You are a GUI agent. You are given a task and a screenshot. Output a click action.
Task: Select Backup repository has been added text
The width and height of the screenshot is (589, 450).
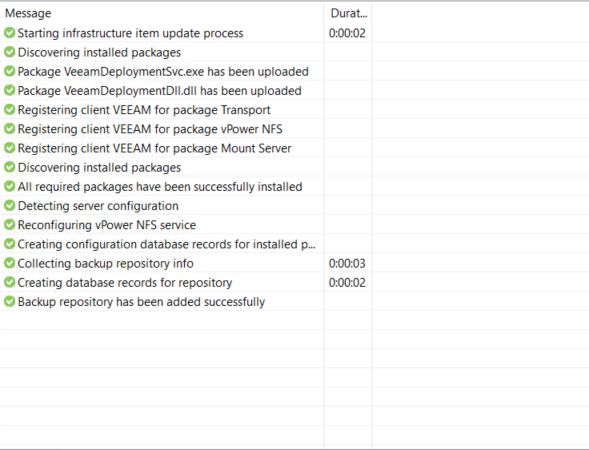(x=141, y=302)
